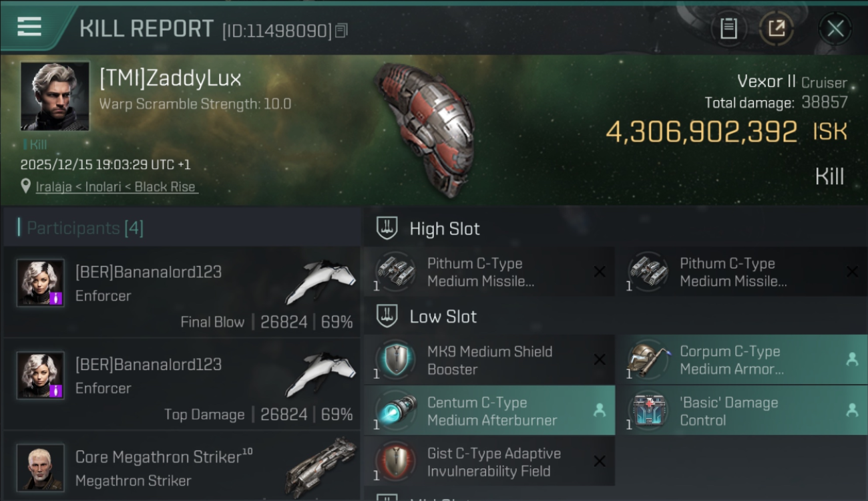
Task: Select Centum C-Type Medium Afterburner item
Action: (x=489, y=411)
